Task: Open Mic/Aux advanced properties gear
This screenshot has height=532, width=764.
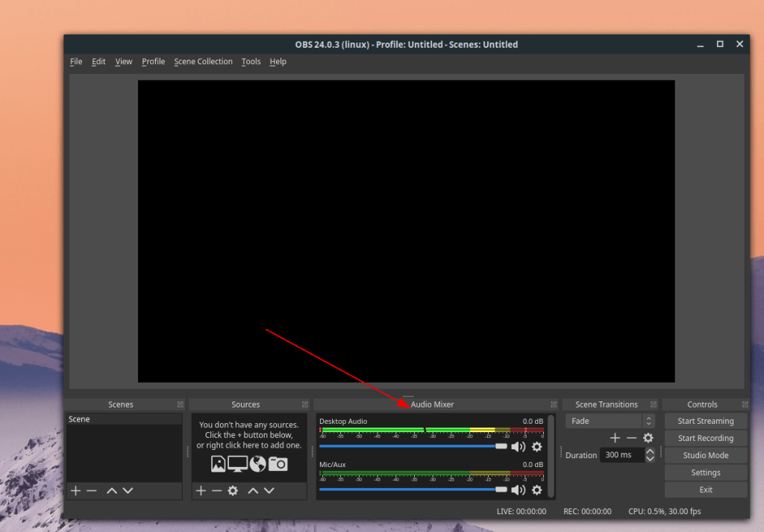Action: click(x=537, y=489)
